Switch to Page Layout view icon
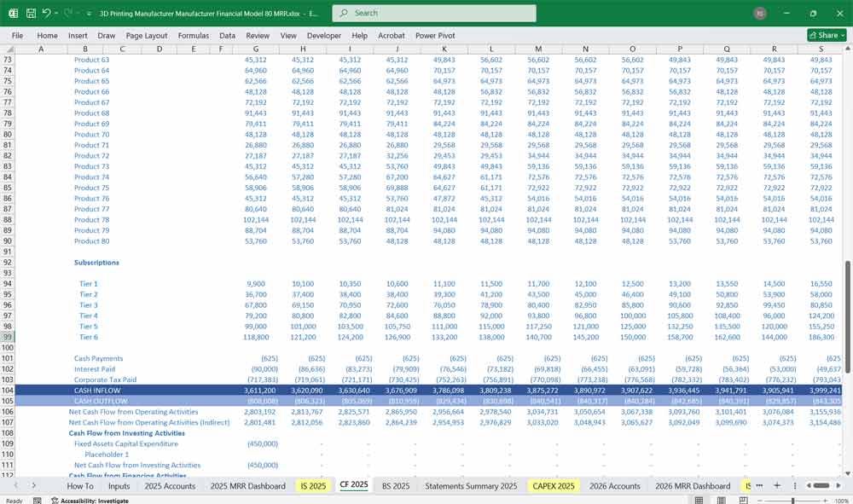 721,501
